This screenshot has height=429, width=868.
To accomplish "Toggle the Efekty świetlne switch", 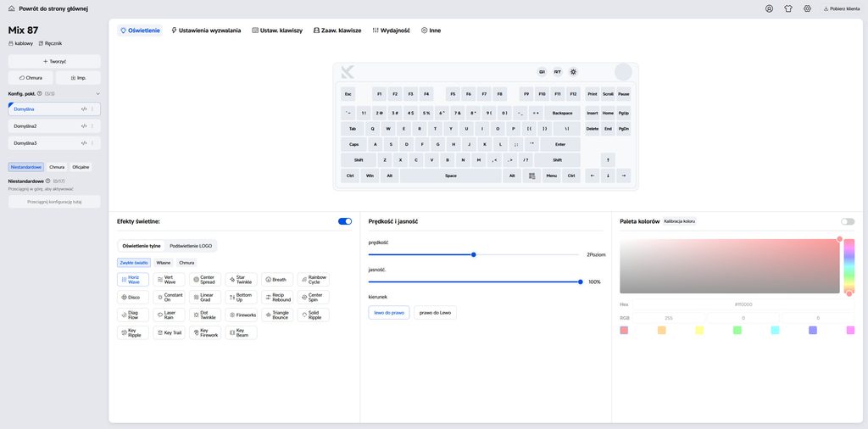I will click(345, 221).
